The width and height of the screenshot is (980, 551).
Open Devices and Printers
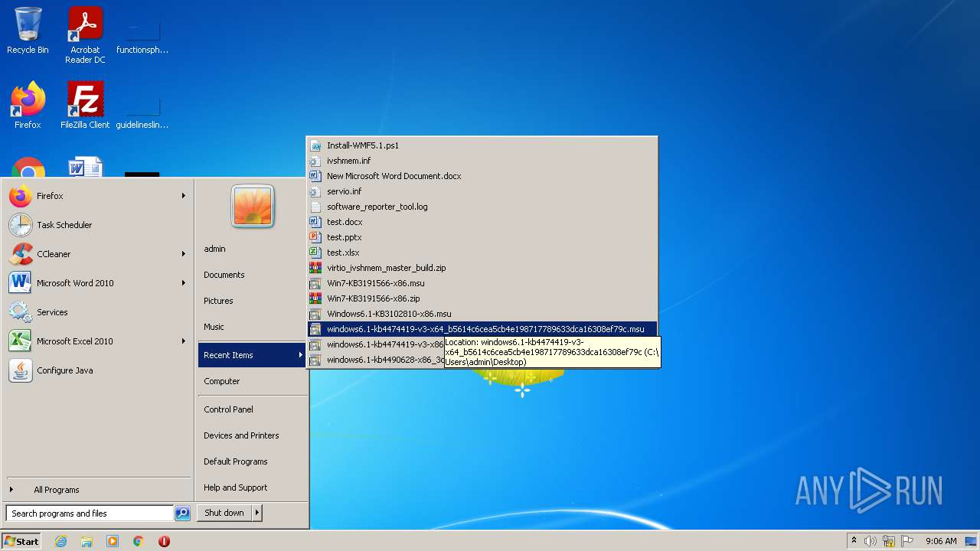(241, 435)
